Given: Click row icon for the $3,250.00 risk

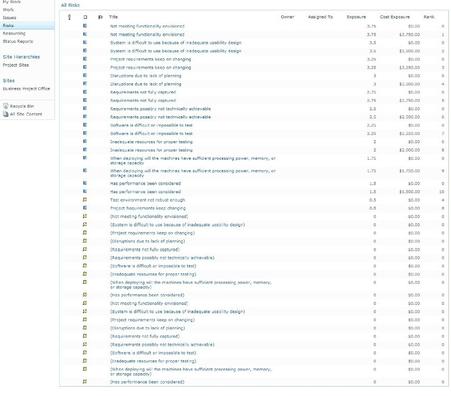Looking at the screenshot, I should coord(85,67).
